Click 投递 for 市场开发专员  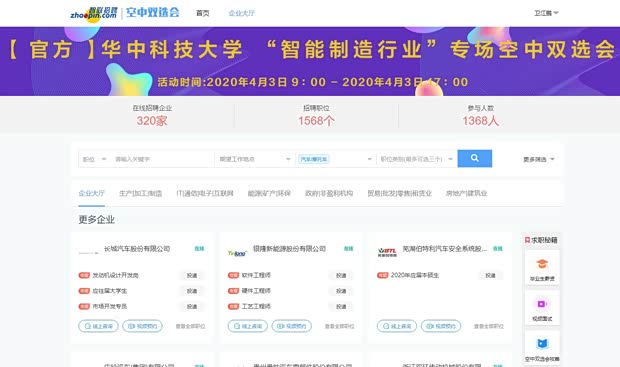[x=192, y=306]
